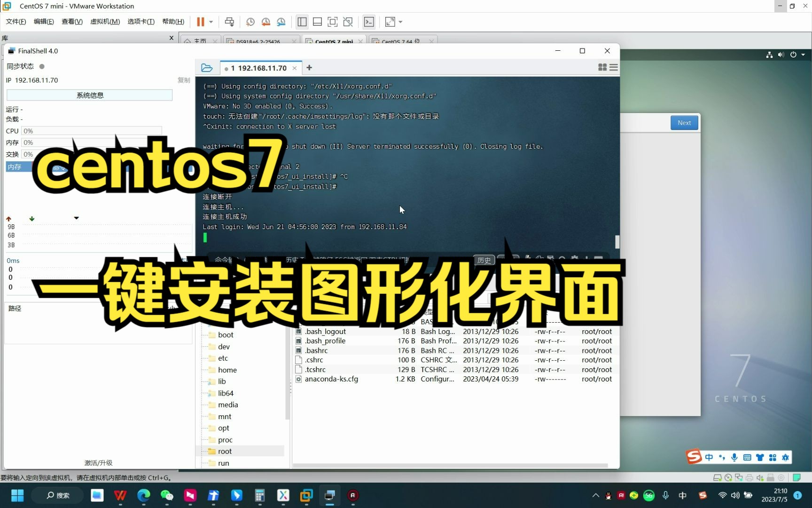Switch to the CentOS 7 64 位 tab
The width and height of the screenshot is (812, 508).
(x=402, y=41)
